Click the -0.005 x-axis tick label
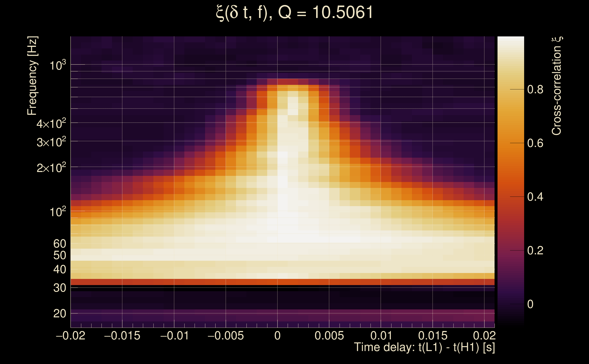 (x=226, y=336)
